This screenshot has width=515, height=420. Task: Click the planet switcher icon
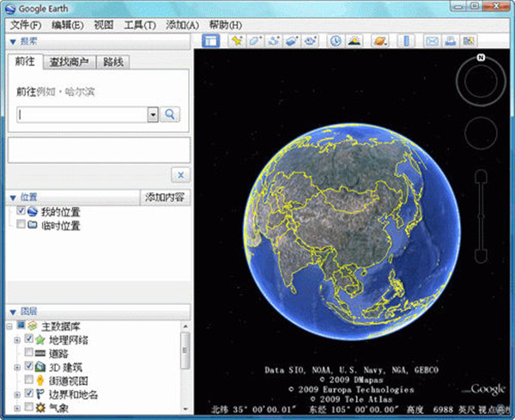[379, 40]
